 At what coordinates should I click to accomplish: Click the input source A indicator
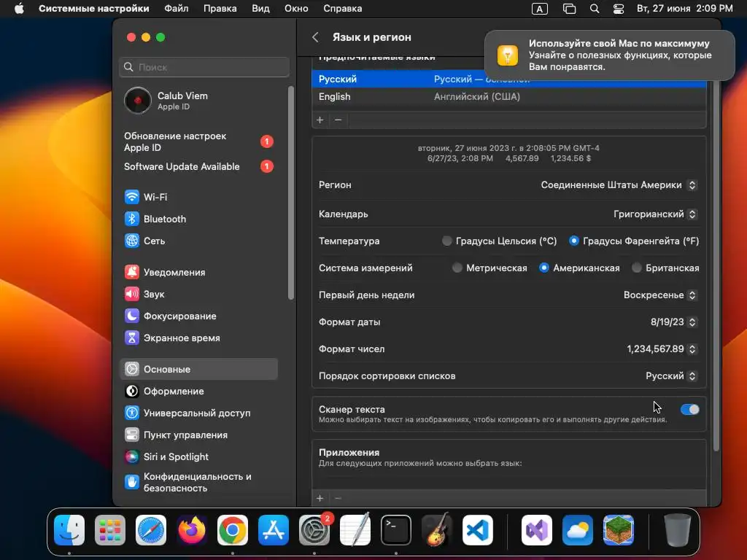[x=539, y=9]
